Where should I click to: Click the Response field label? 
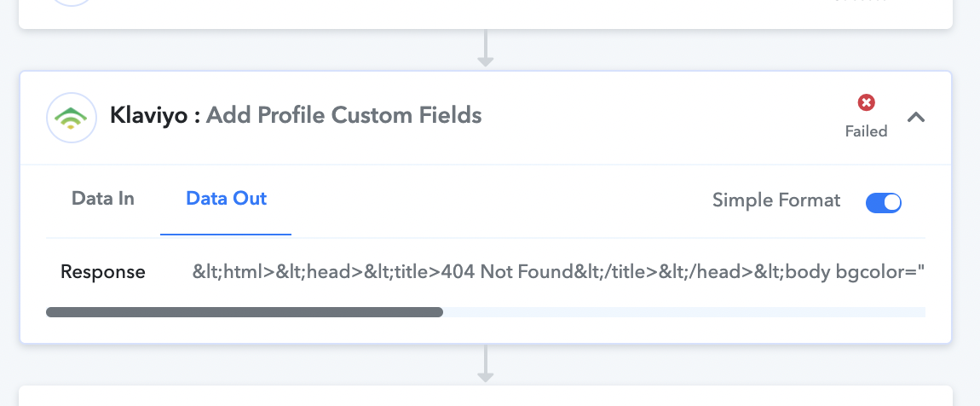(102, 271)
